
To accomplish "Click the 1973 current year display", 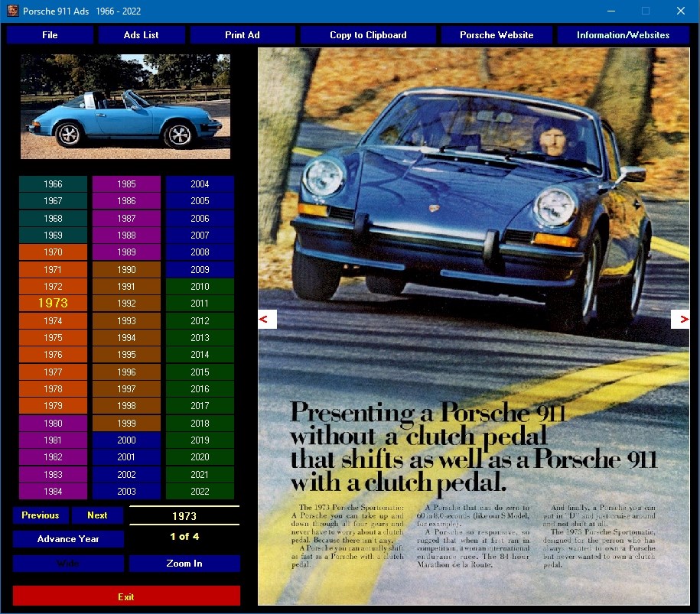I will pos(184,516).
